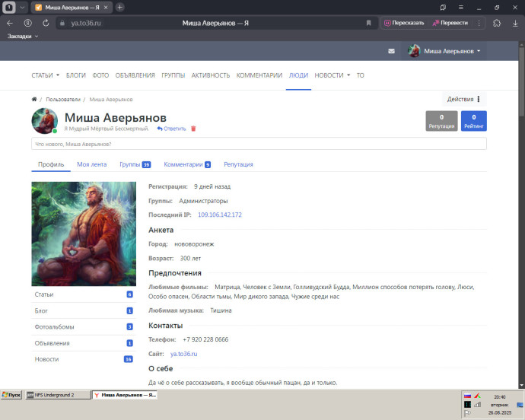Screen dimensions: 525x420
Task: Open the tab list dropdown arrow
Action: [x=22, y=8]
